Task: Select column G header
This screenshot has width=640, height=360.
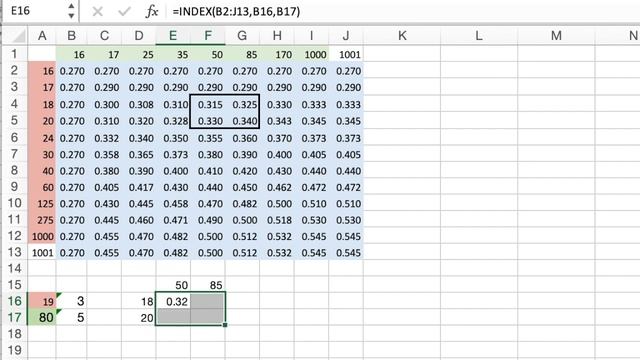Action: 242,36
